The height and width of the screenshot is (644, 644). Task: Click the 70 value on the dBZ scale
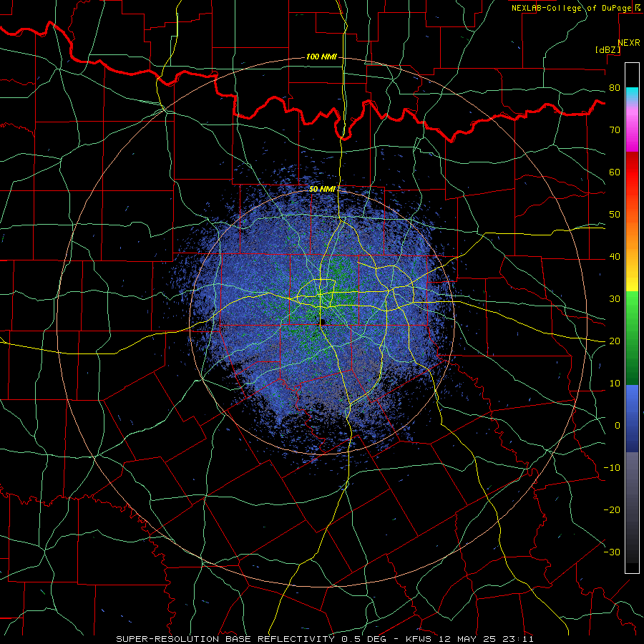(615, 130)
